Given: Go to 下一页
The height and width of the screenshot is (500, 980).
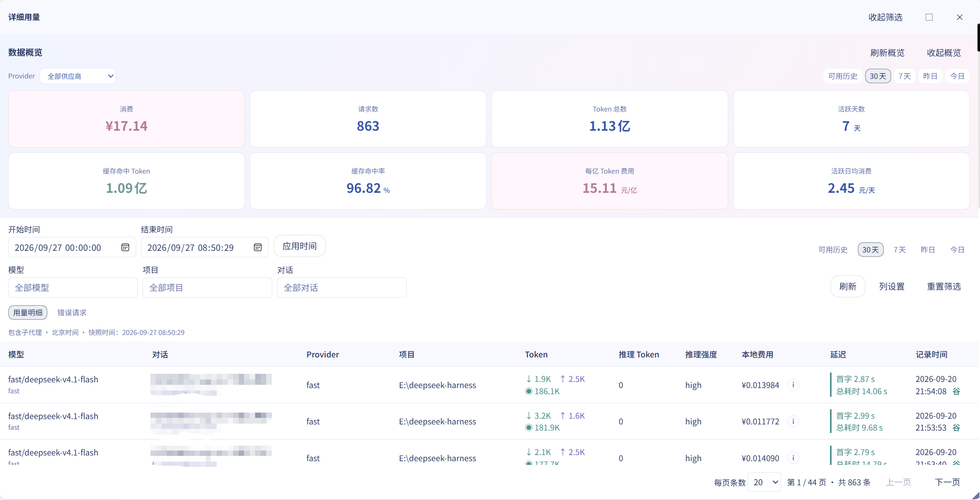Looking at the screenshot, I should click(947, 482).
